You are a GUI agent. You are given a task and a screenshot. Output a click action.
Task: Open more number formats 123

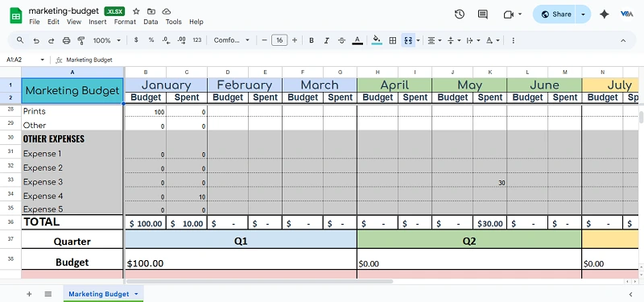click(x=197, y=40)
